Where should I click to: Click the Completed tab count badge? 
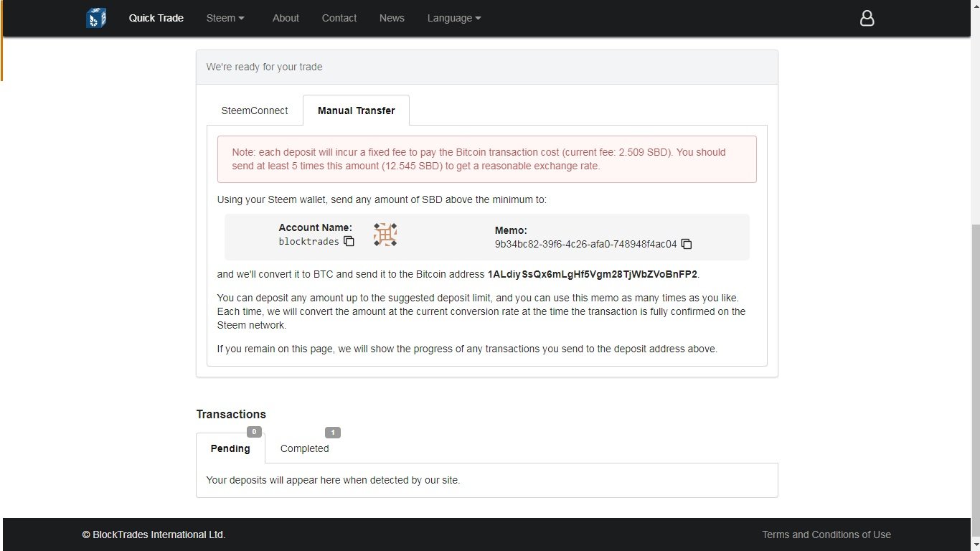click(333, 432)
